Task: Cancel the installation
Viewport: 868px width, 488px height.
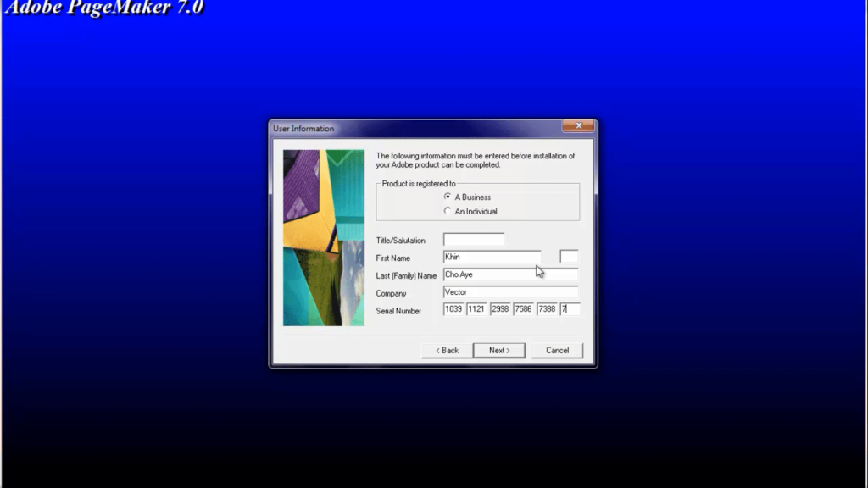Action: coord(557,350)
